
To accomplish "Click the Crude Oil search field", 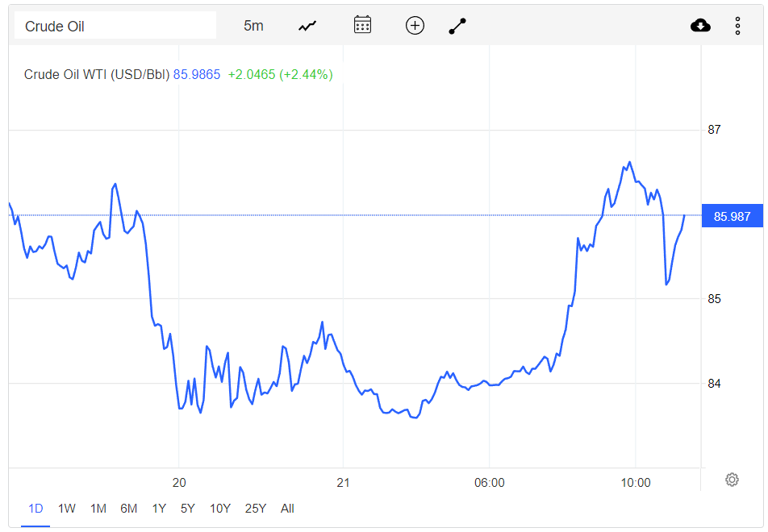I will (x=115, y=26).
